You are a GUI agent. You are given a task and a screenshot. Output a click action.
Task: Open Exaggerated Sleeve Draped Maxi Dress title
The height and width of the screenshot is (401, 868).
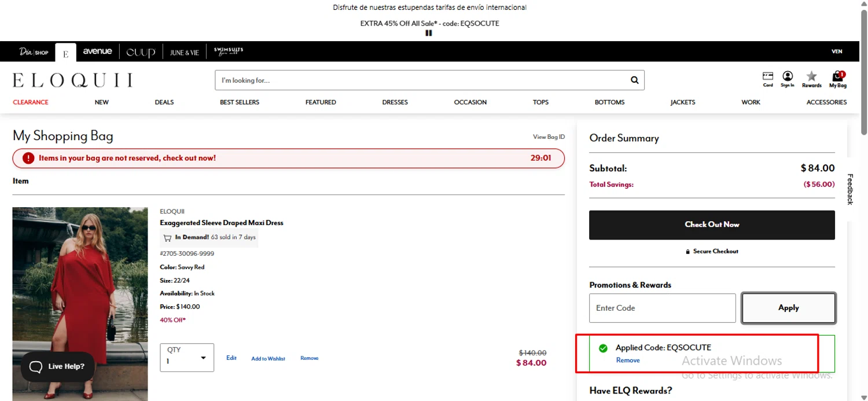222,223
